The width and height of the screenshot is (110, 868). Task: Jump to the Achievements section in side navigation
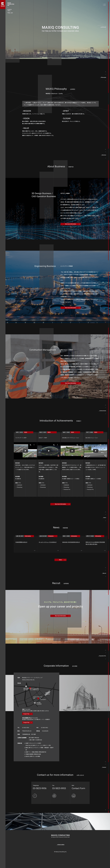pos(103,411)
